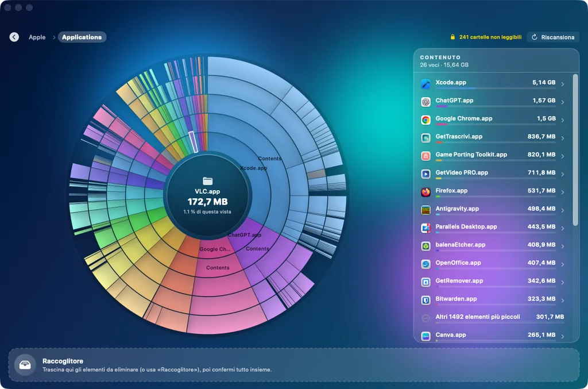Expand Game Porting Toolkit.app row chevron

pyautogui.click(x=563, y=156)
